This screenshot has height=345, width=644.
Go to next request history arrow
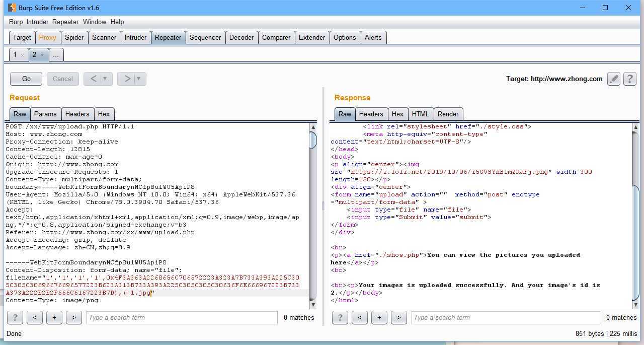coord(127,79)
